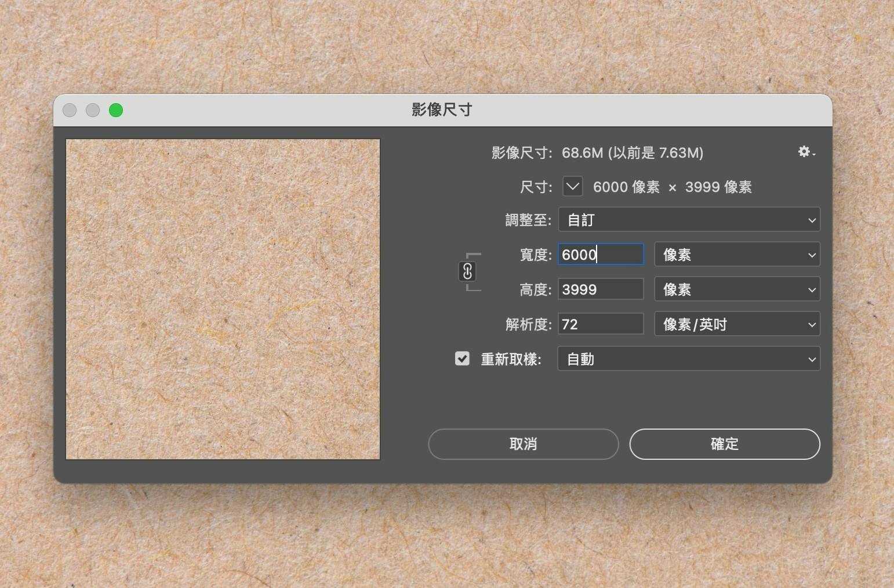
Task: Click the image preview thumbnail
Action: 223,299
